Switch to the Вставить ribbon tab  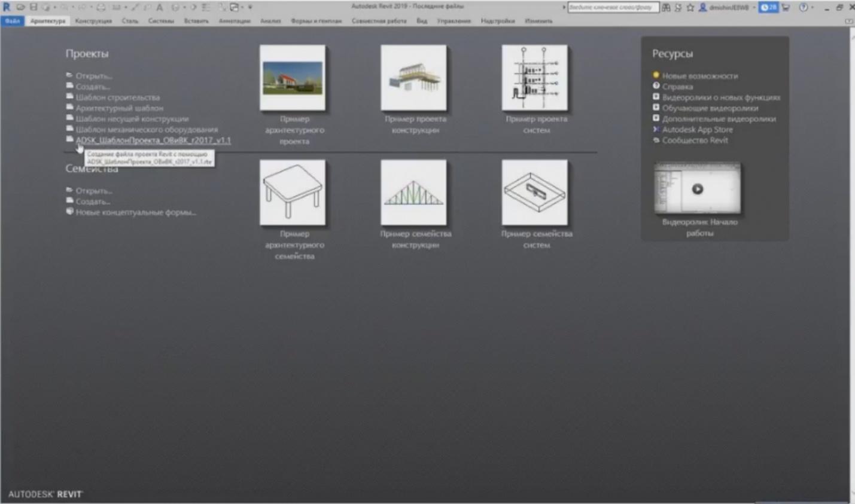point(196,21)
